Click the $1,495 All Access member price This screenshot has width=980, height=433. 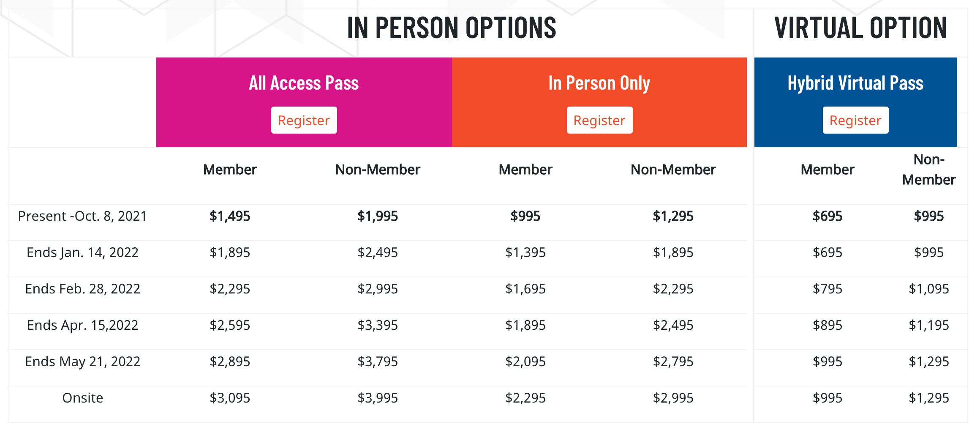point(230,216)
